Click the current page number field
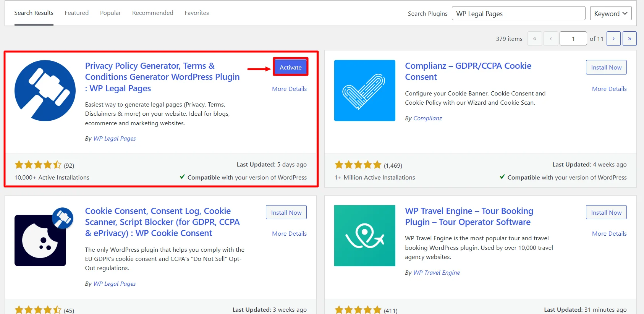644x314 pixels. [x=573, y=39]
